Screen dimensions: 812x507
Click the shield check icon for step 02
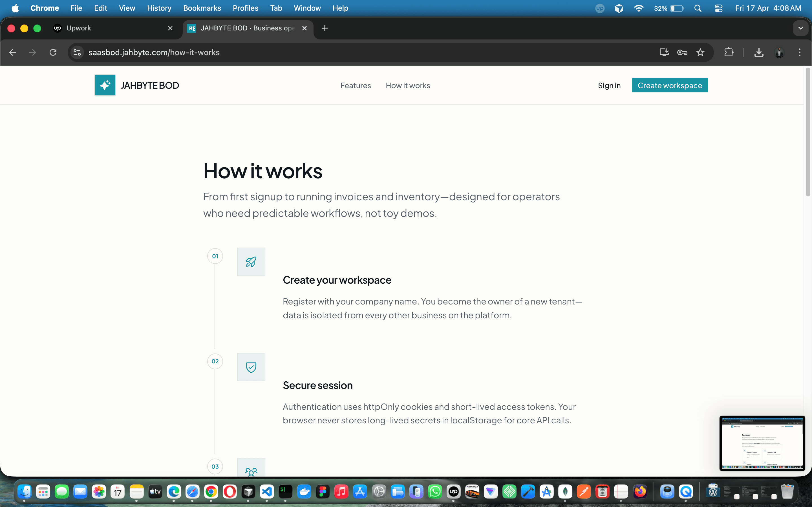click(251, 367)
